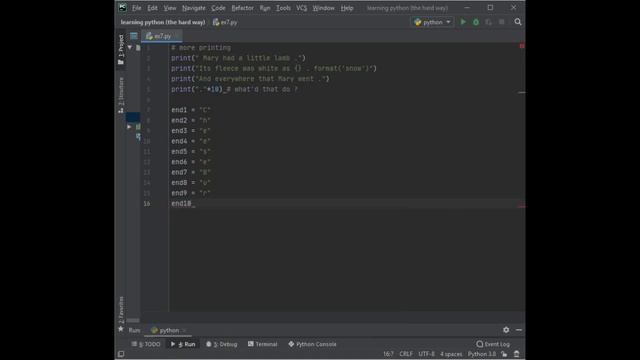
Task: Open the VCS menu
Action: (302, 8)
